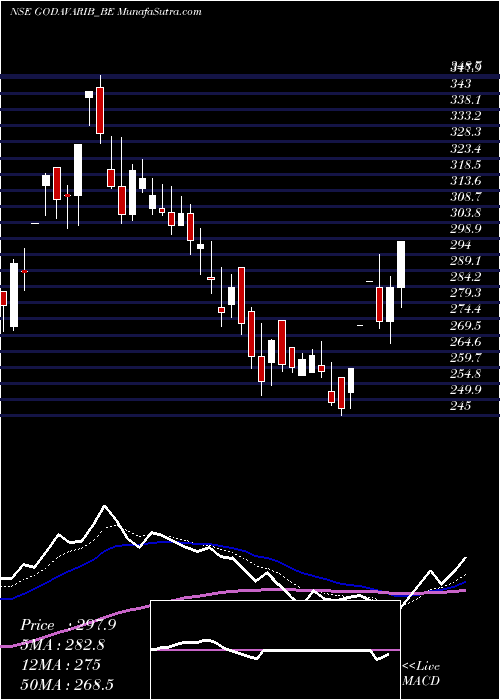
Task: Click the 50MA : 268.5 readout
Action: pyautogui.click(x=67, y=684)
